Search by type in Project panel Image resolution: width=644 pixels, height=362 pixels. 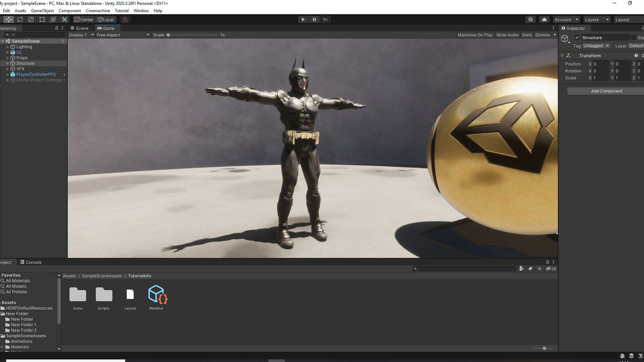point(521,269)
